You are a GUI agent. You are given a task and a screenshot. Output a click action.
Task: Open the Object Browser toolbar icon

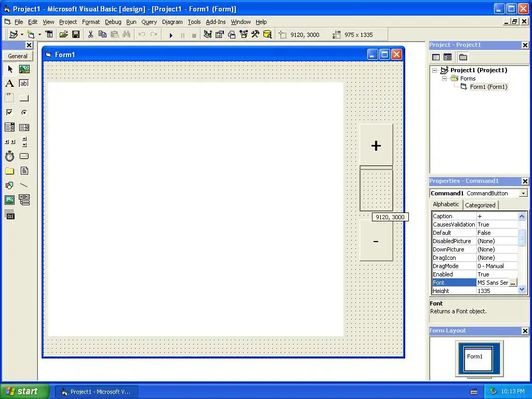coord(244,35)
